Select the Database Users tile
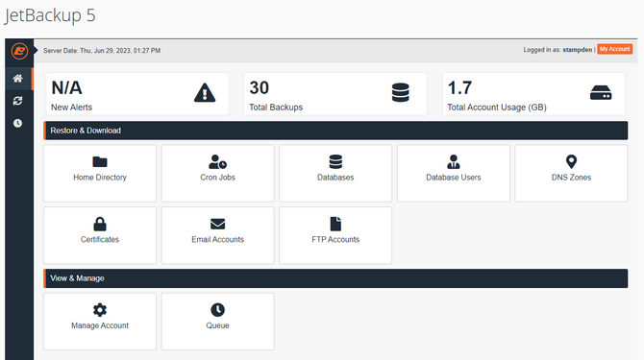 pyautogui.click(x=454, y=173)
